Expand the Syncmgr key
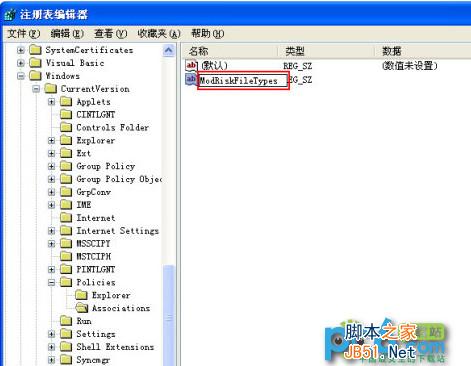 (51, 360)
